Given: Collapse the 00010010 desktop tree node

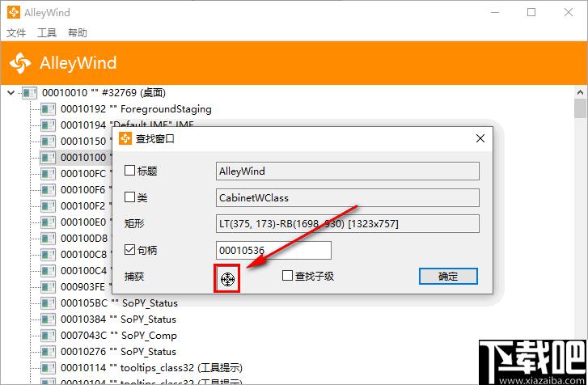Looking at the screenshot, I should click(11, 92).
